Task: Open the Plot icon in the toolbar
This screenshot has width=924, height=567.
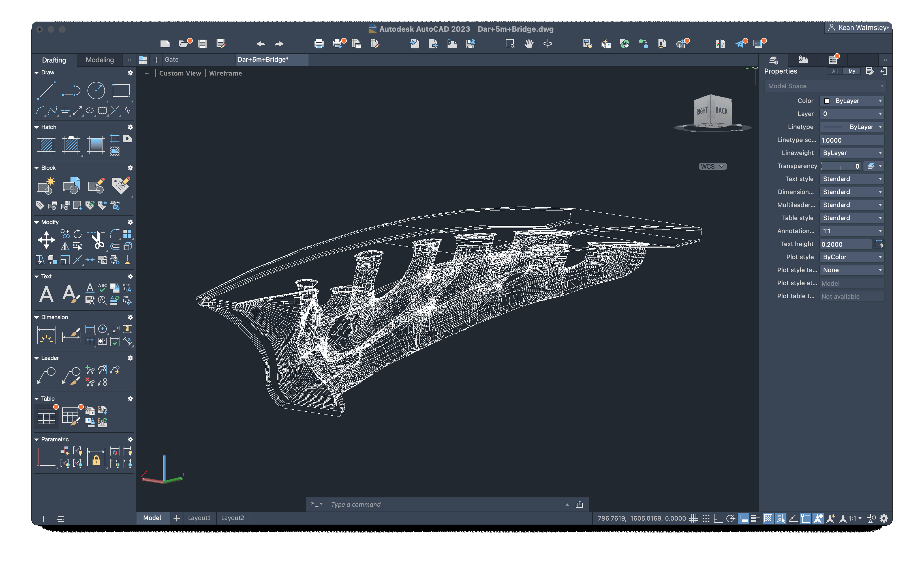Action: (x=318, y=44)
